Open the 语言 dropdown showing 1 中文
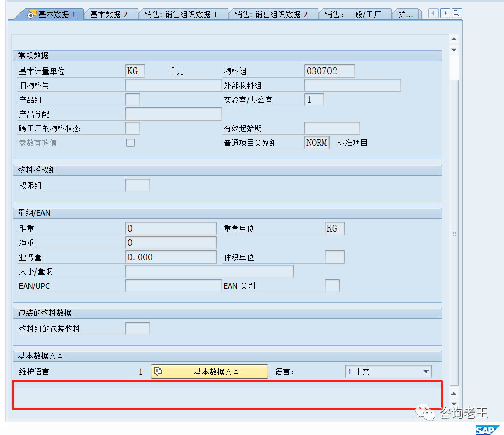The width and height of the screenshot is (504, 435). (388, 372)
